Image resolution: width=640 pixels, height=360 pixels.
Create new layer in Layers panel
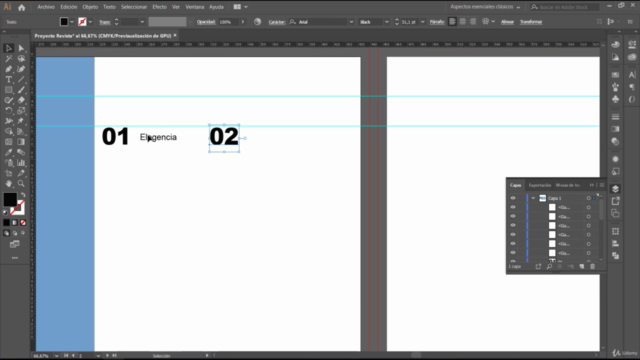click(x=582, y=267)
